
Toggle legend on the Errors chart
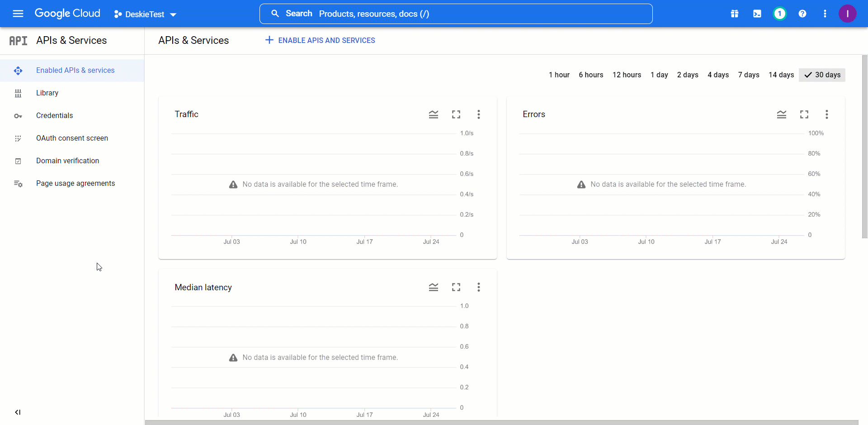tap(782, 114)
